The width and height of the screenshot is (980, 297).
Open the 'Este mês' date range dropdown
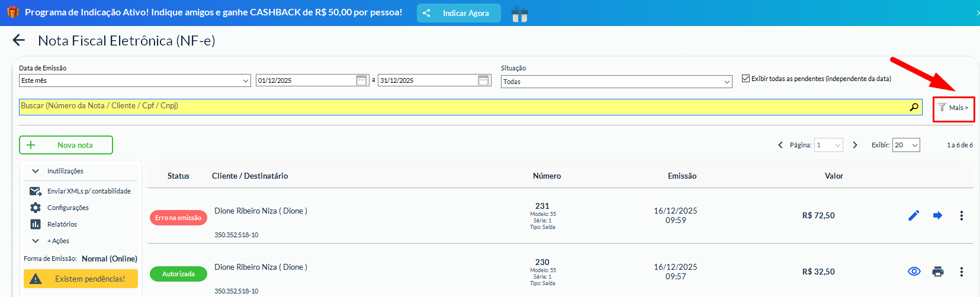pos(135,80)
